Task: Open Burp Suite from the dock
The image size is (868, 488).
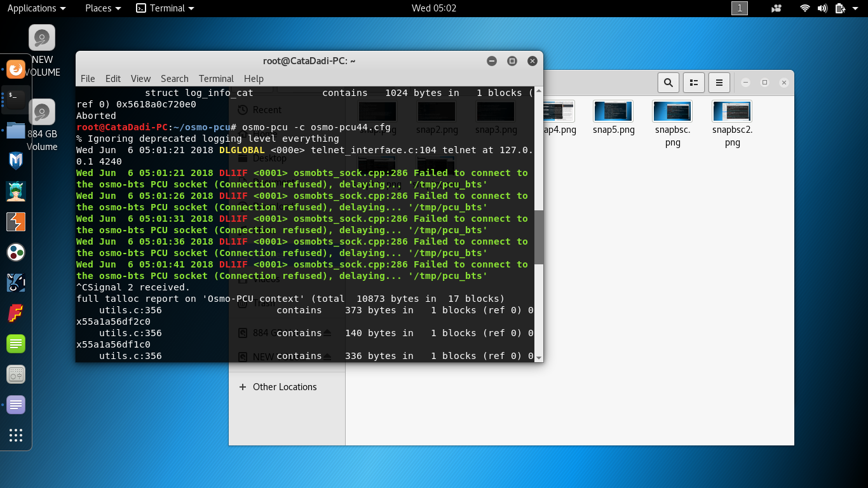Action: 16,222
